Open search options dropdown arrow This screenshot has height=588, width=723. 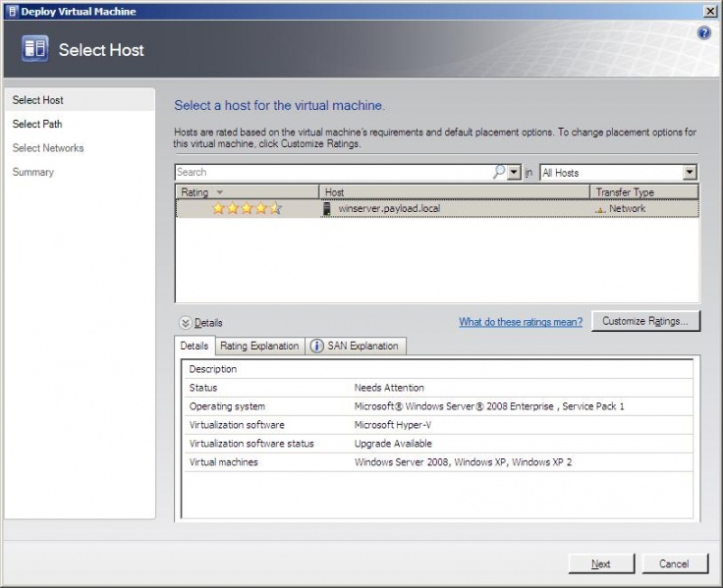[514, 172]
